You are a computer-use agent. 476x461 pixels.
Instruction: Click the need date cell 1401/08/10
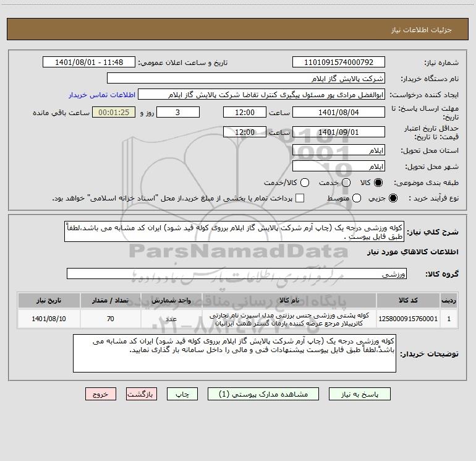click(49, 319)
